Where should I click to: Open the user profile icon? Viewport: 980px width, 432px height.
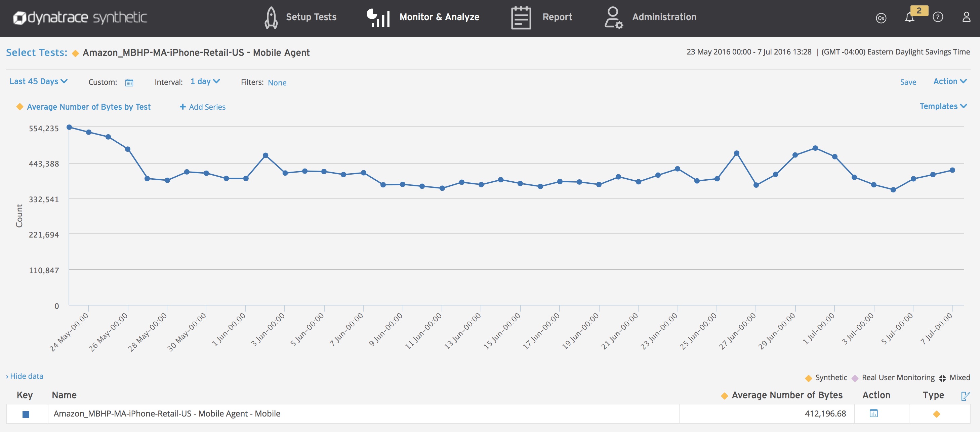pos(966,17)
